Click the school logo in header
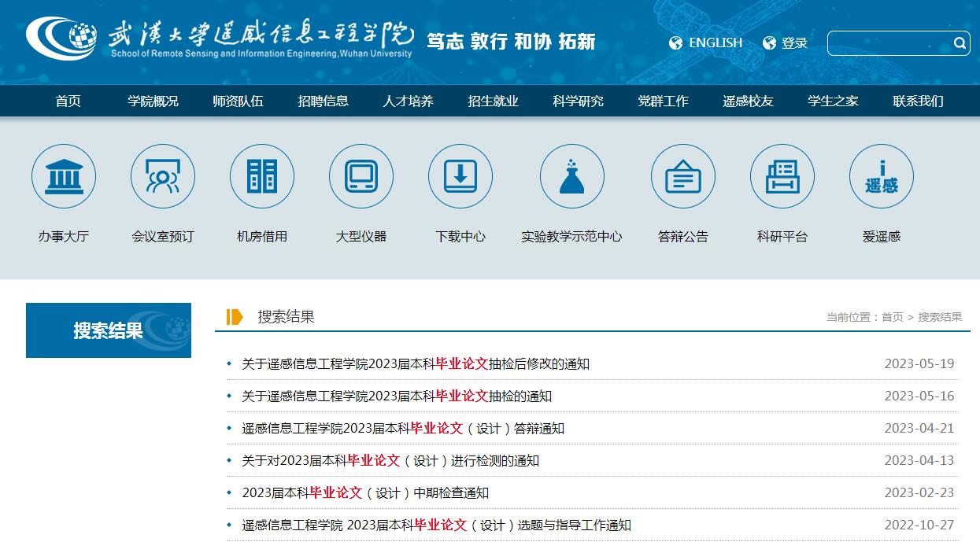Image resolution: width=980 pixels, height=542 pixels. [61, 38]
